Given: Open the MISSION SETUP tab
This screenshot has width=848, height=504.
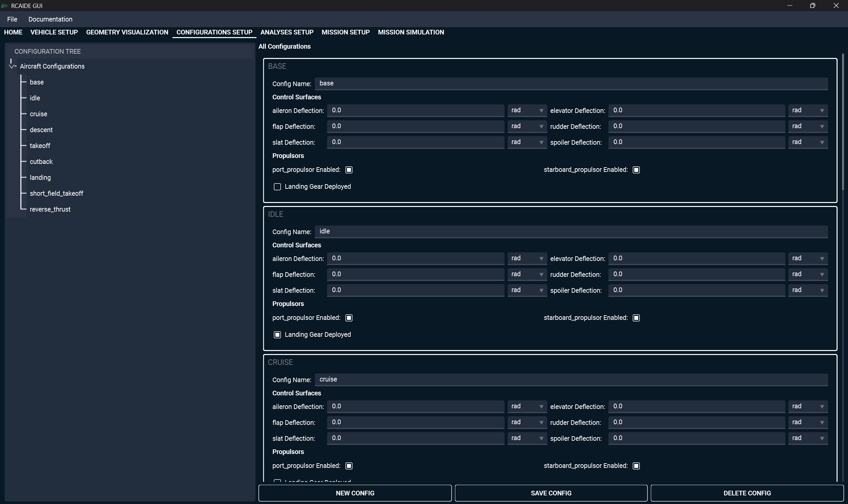Looking at the screenshot, I should 346,32.
